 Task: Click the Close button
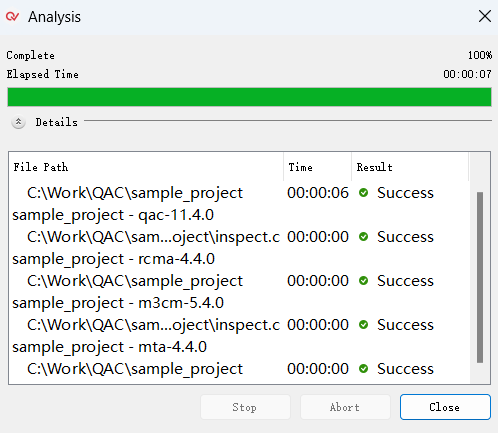click(445, 407)
